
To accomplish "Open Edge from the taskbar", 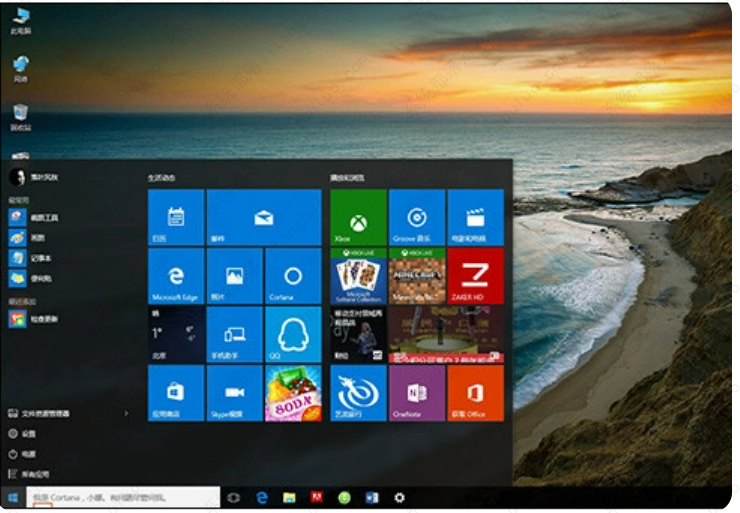I will [261, 497].
